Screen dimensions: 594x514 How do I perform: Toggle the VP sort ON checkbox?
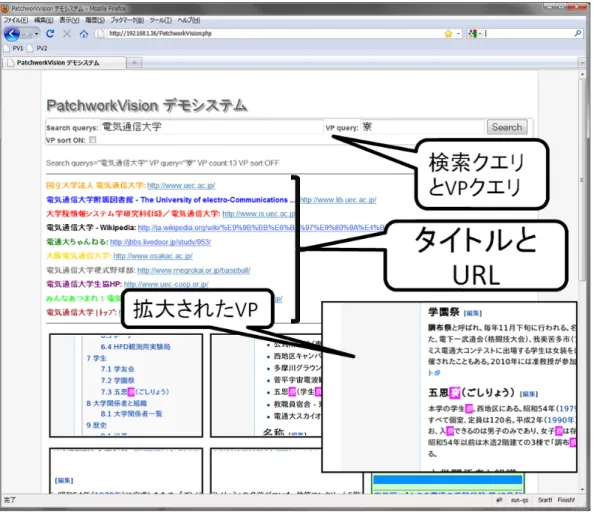click(x=93, y=140)
